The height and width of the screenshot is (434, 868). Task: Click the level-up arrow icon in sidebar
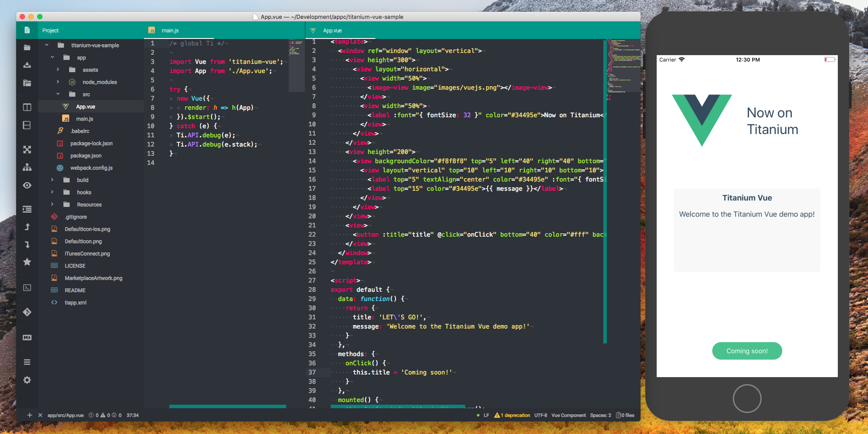coord(27,227)
